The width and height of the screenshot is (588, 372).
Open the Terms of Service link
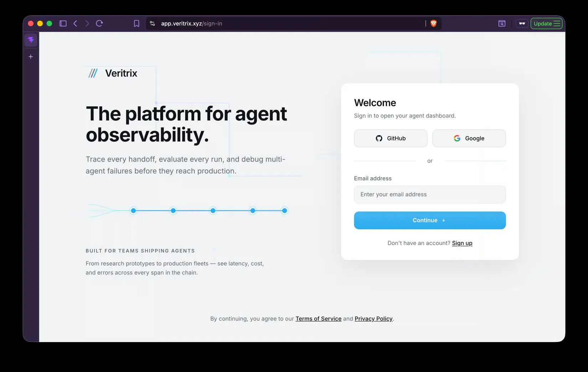coord(319,319)
